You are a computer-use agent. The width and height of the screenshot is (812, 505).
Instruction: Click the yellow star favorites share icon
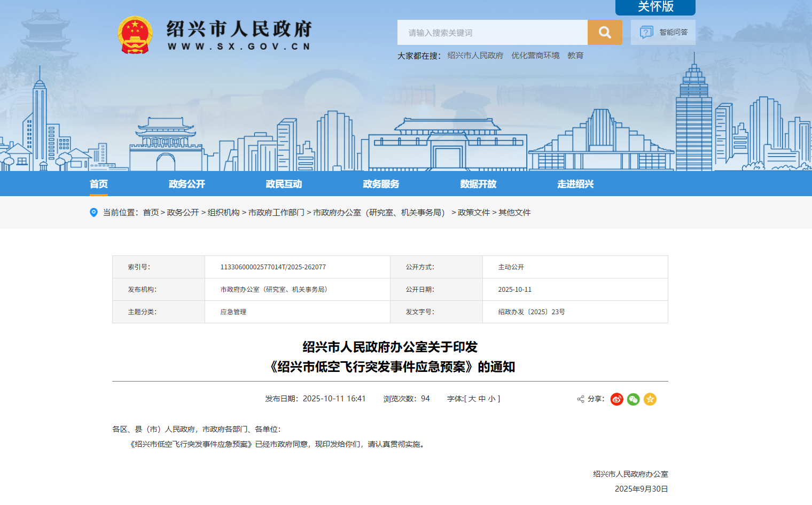point(650,399)
